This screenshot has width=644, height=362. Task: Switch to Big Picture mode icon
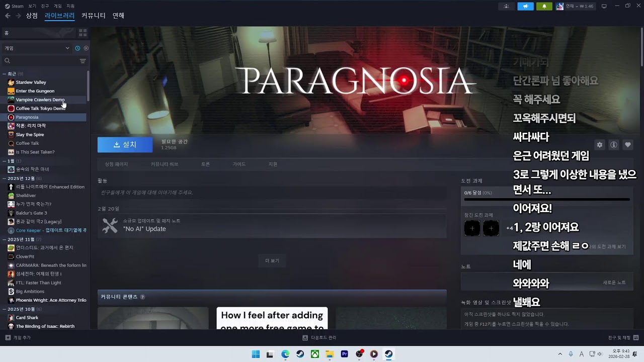point(604,6)
